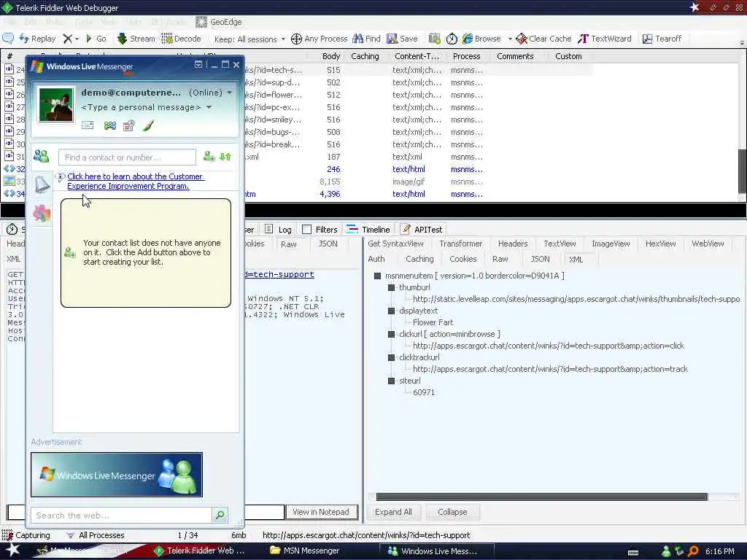
Task: Collapse the msnmenuitem XML node
Action: point(377,276)
